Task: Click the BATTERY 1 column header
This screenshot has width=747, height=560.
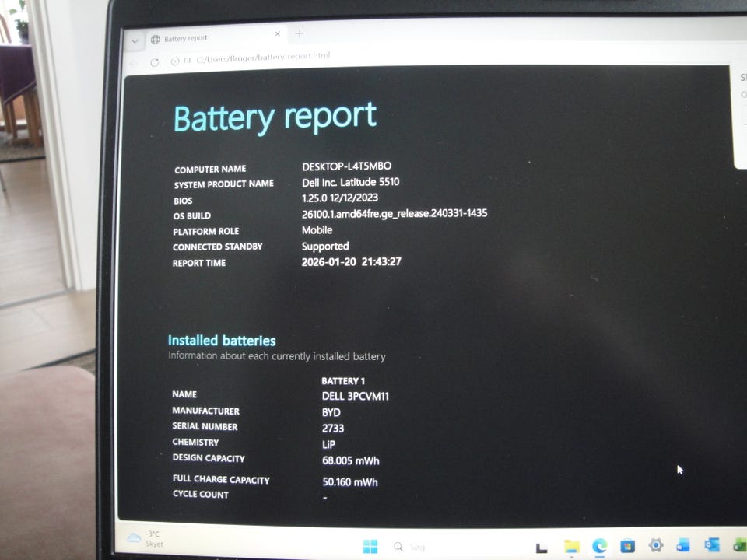Action: (343, 381)
